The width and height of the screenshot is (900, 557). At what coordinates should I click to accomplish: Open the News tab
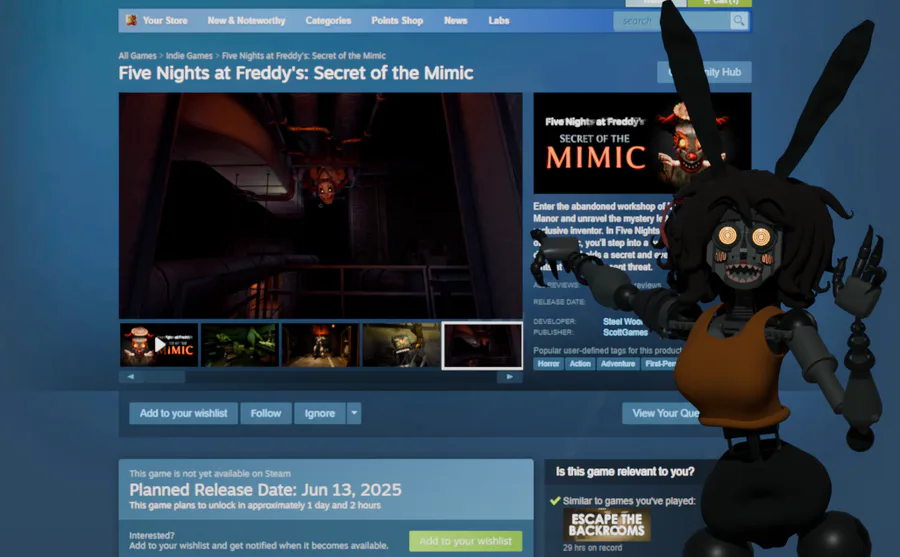[456, 21]
